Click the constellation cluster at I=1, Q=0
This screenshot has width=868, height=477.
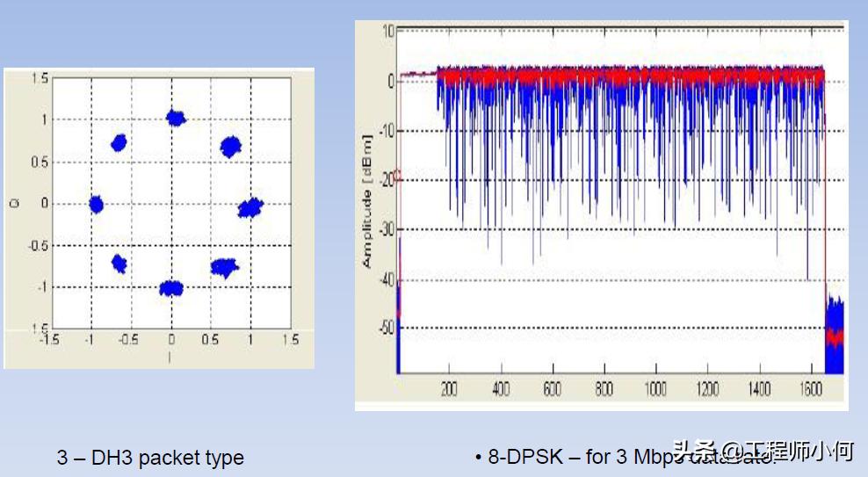point(250,208)
